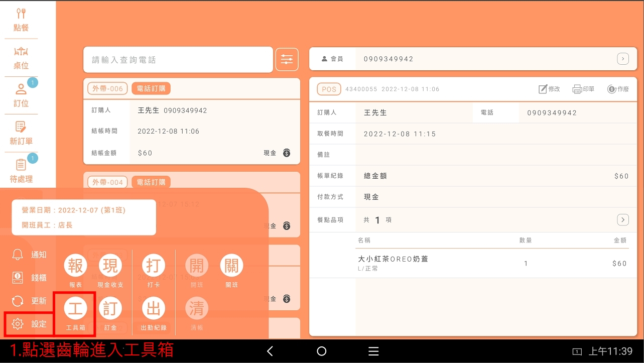The height and width of the screenshot is (363, 644).
Task: Open 設定 gear settings
Action: pos(29,324)
